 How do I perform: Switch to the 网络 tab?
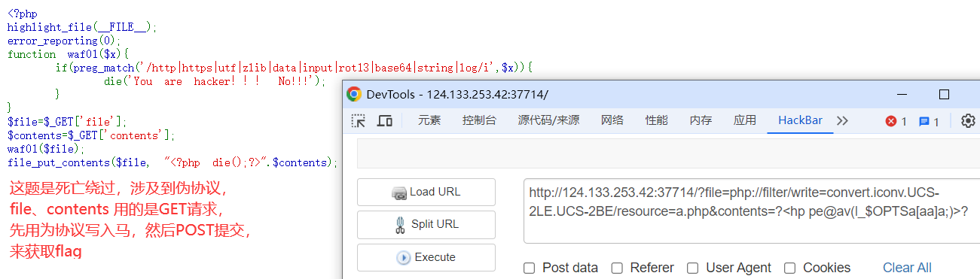click(x=612, y=120)
